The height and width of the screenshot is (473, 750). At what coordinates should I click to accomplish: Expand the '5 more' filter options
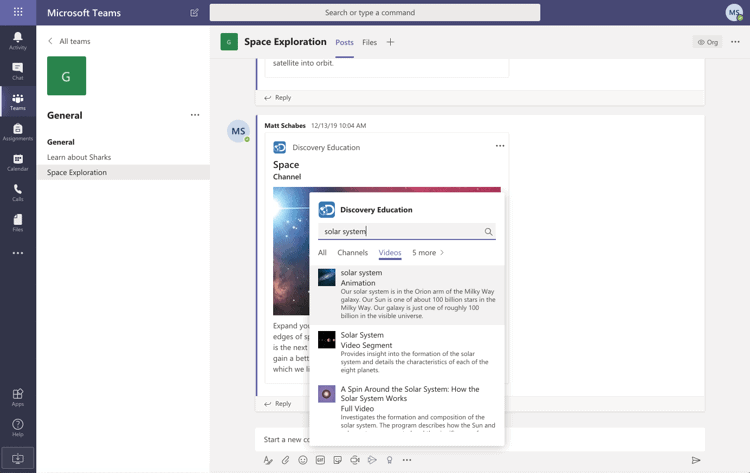click(428, 253)
